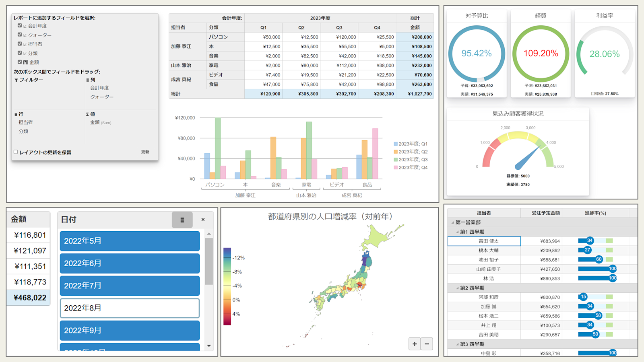
Task: Select 2022年6月 in the 日付 slicer
Action: click(x=130, y=263)
